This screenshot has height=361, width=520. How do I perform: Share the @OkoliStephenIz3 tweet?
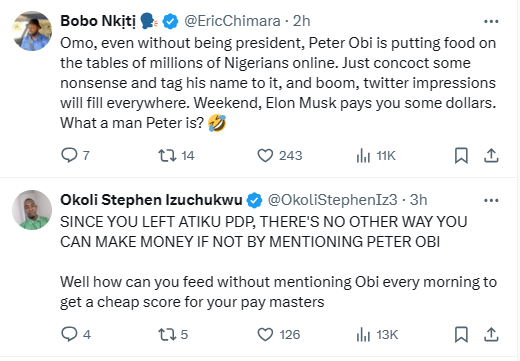point(491,334)
